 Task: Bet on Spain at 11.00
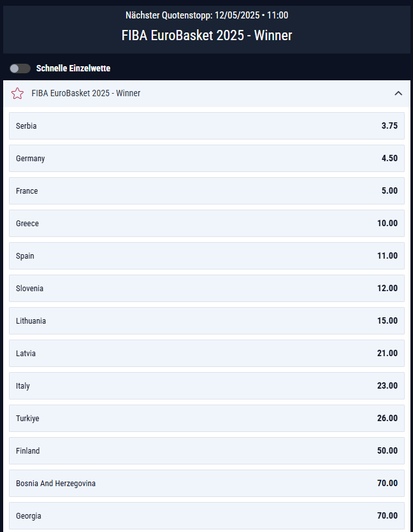tap(207, 256)
